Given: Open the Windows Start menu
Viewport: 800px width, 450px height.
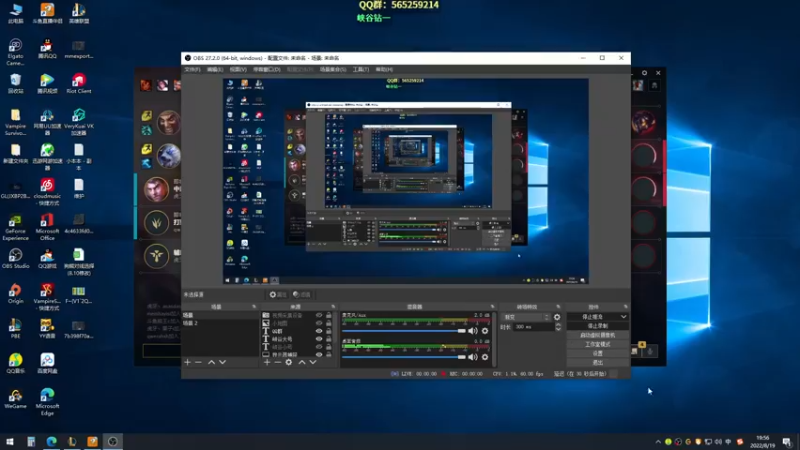Looking at the screenshot, I should point(10,442).
